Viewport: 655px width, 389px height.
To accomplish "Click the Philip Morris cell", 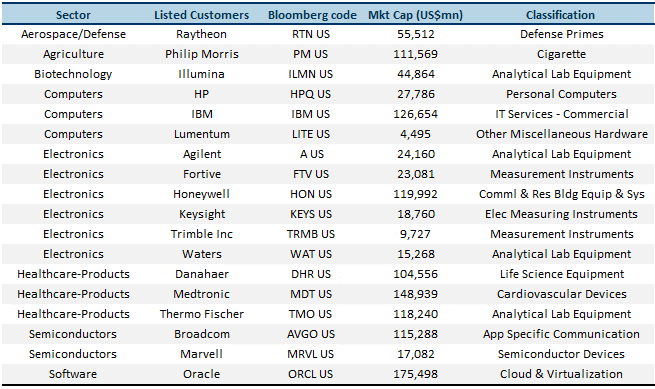I will (202, 54).
